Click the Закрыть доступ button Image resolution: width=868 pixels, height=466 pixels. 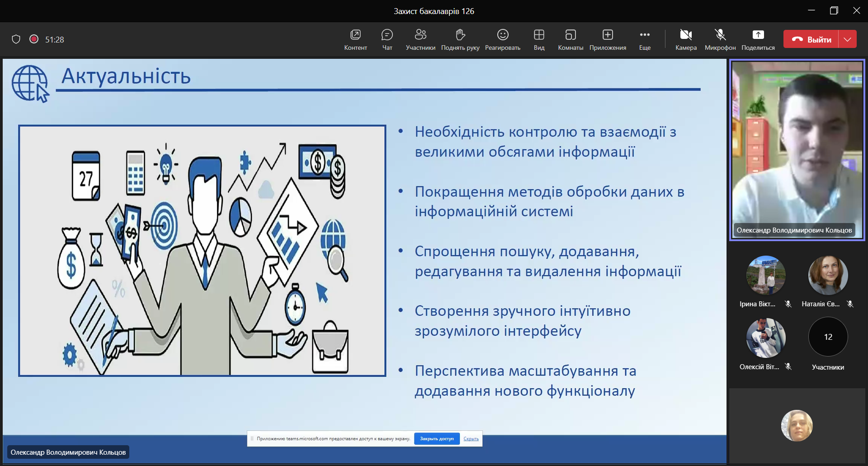click(x=437, y=439)
